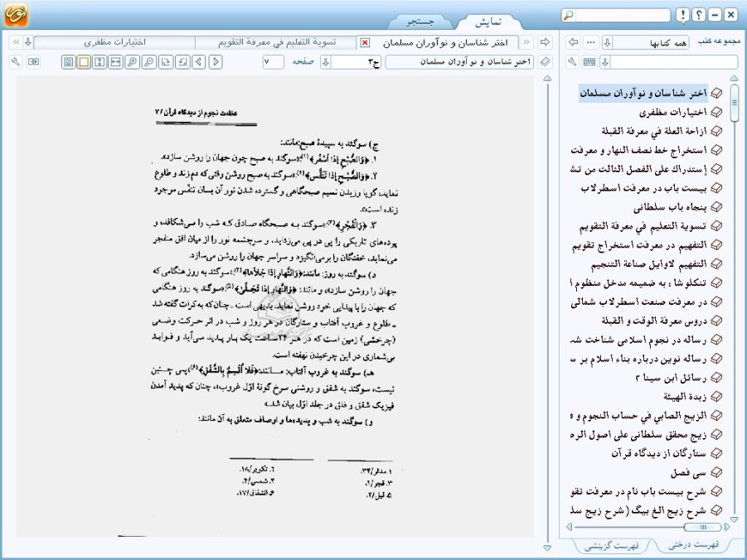Image resolution: width=747 pixels, height=560 pixels.
Task: Click the book list horizontal scrollbar thumb
Action: (x=703, y=527)
